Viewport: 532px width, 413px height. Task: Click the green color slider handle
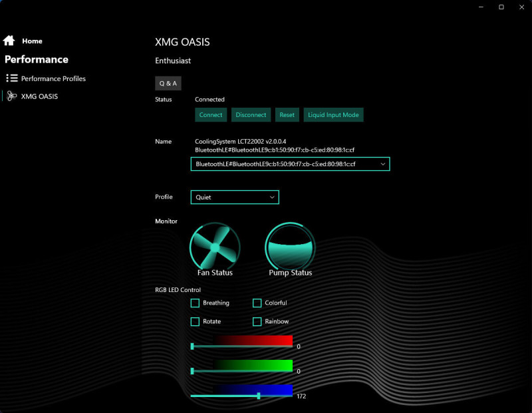click(x=192, y=371)
